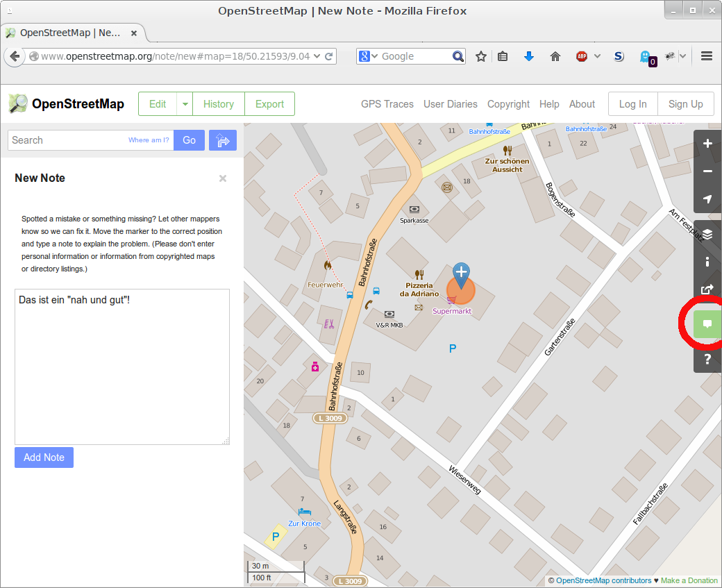
Task: Click the directions arrow button beside Go
Action: 223,140
